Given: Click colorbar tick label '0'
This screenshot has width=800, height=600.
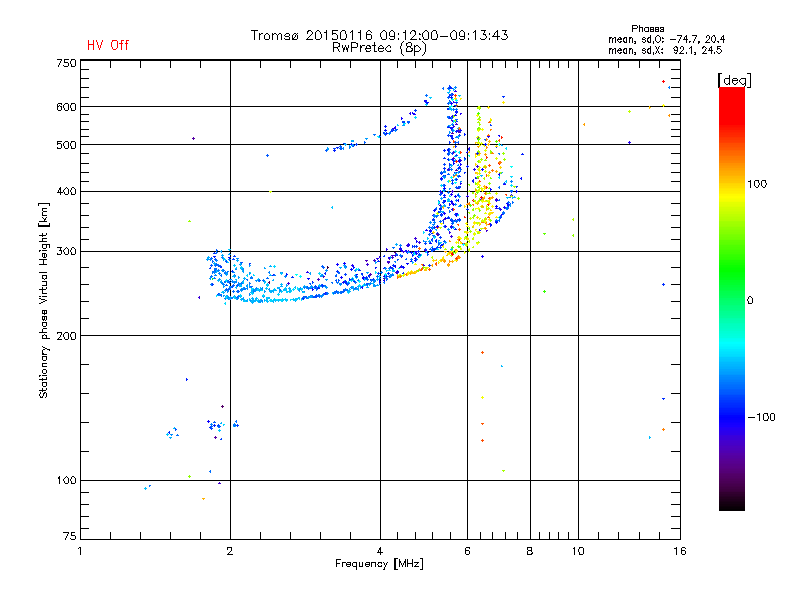Looking at the screenshot, I should pyautogui.click(x=750, y=301).
